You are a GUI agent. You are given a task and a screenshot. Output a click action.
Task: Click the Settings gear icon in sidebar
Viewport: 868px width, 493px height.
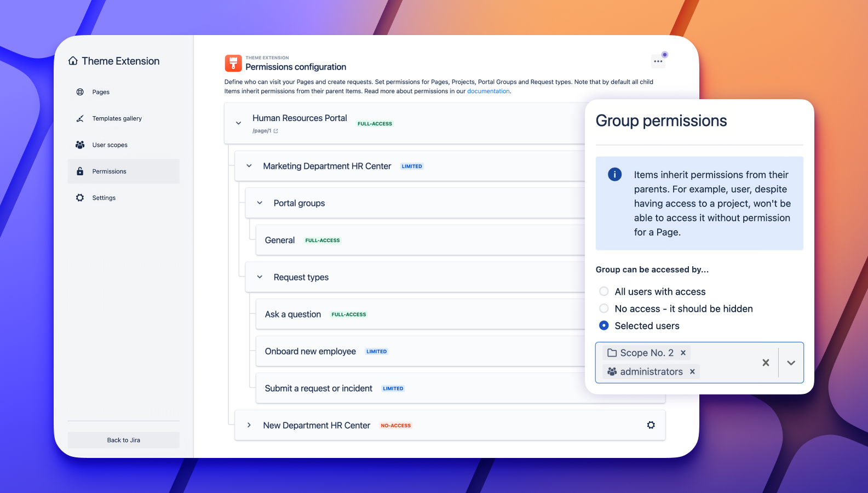coord(80,198)
